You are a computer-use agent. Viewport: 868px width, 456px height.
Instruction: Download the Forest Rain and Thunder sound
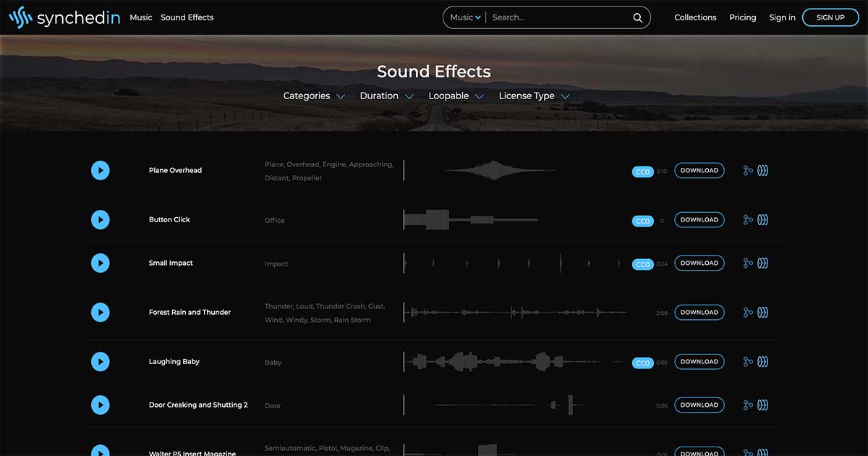coord(699,313)
